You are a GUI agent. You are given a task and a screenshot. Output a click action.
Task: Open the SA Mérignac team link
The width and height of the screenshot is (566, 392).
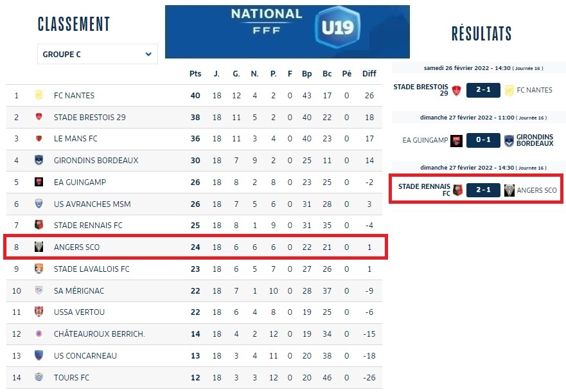pos(78,290)
